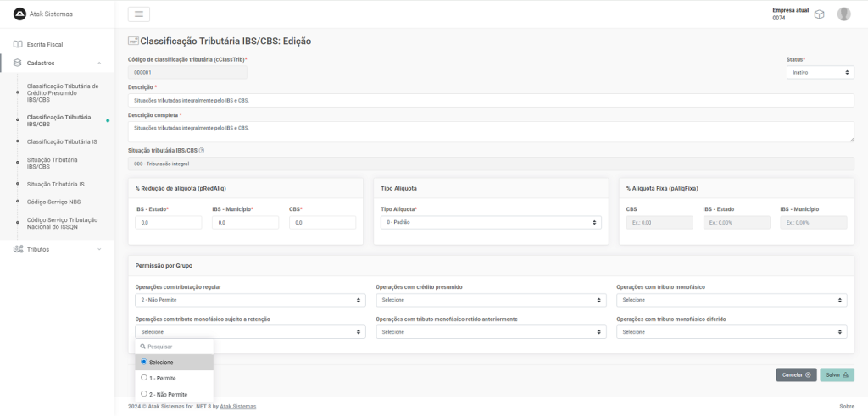
Task: Click the Tributos sidebar icon
Action: click(x=18, y=249)
